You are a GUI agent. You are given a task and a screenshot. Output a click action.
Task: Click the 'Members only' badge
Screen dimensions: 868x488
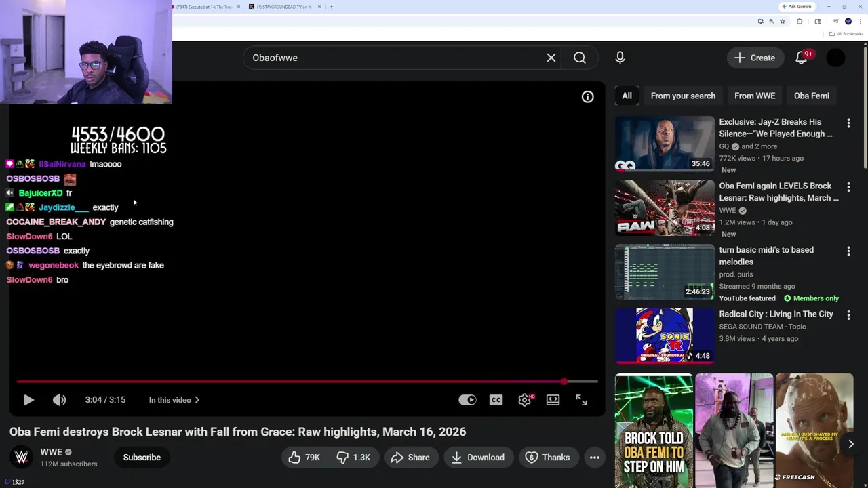(x=811, y=298)
